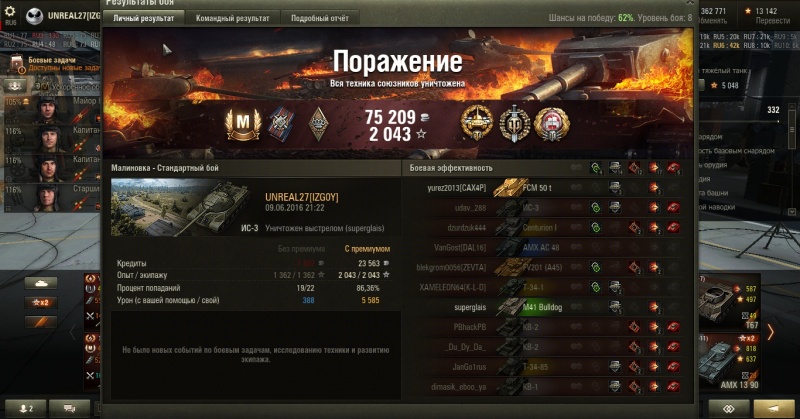Click the gold tank wreath medal
The width and height of the screenshot is (800, 419).
[x=477, y=123]
